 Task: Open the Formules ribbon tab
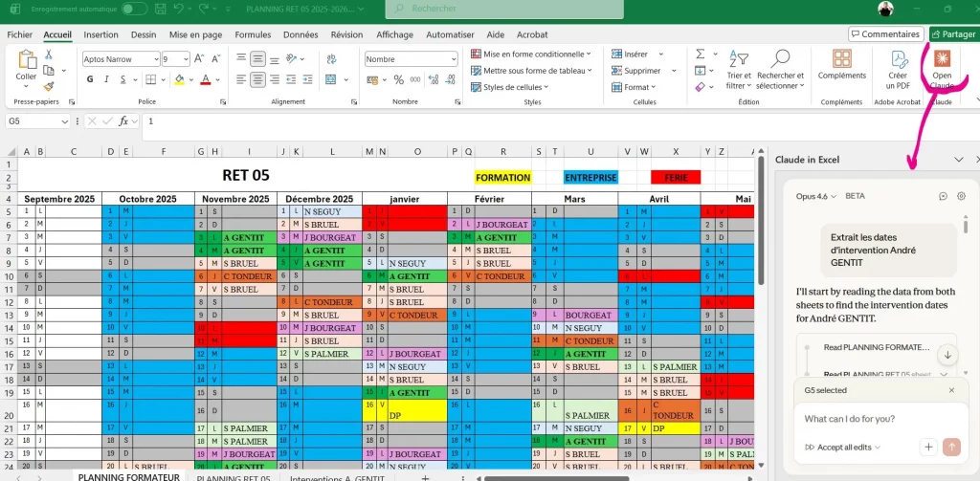pyautogui.click(x=253, y=34)
